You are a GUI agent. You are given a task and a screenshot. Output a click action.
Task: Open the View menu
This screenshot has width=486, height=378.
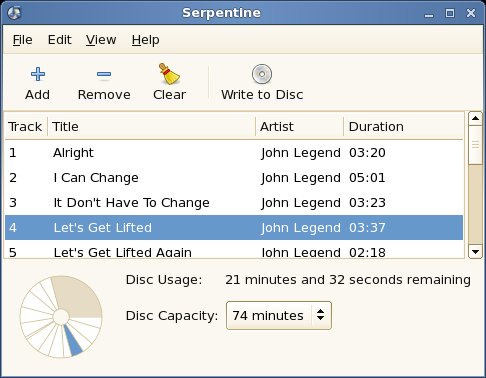click(101, 40)
